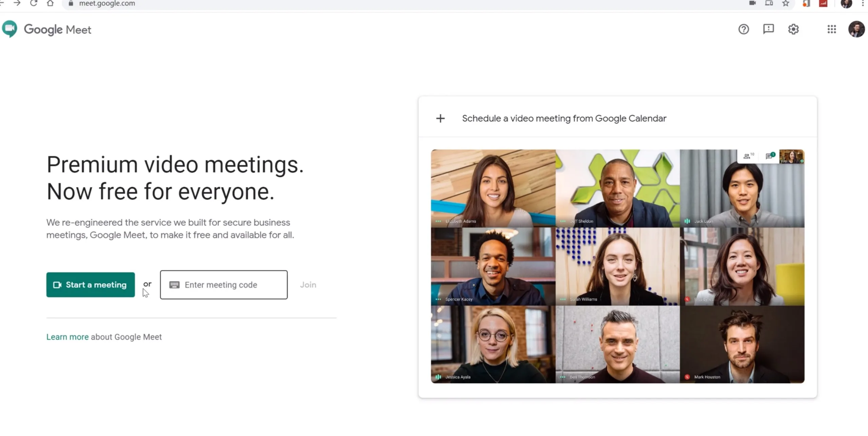Click the forward navigation arrow

pyautogui.click(x=17, y=3)
